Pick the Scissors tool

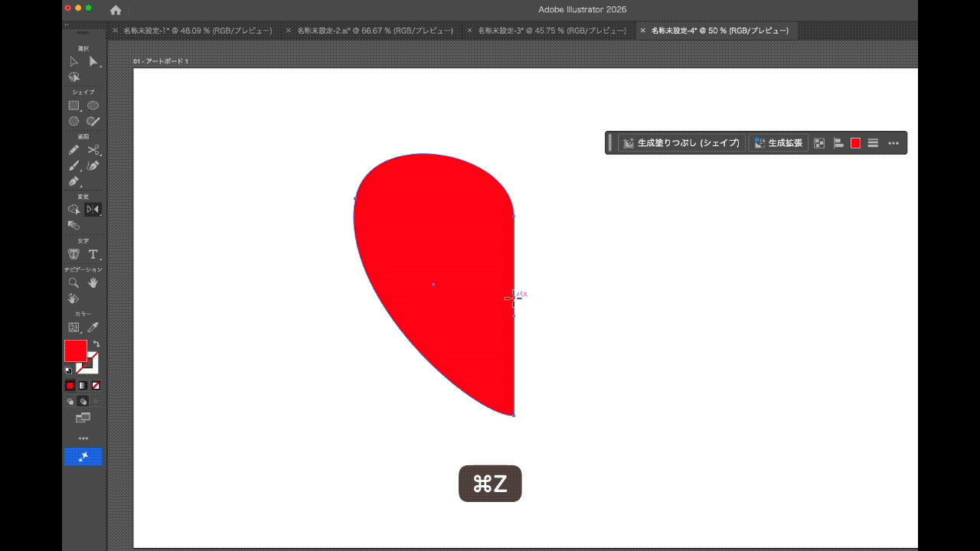coord(93,150)
